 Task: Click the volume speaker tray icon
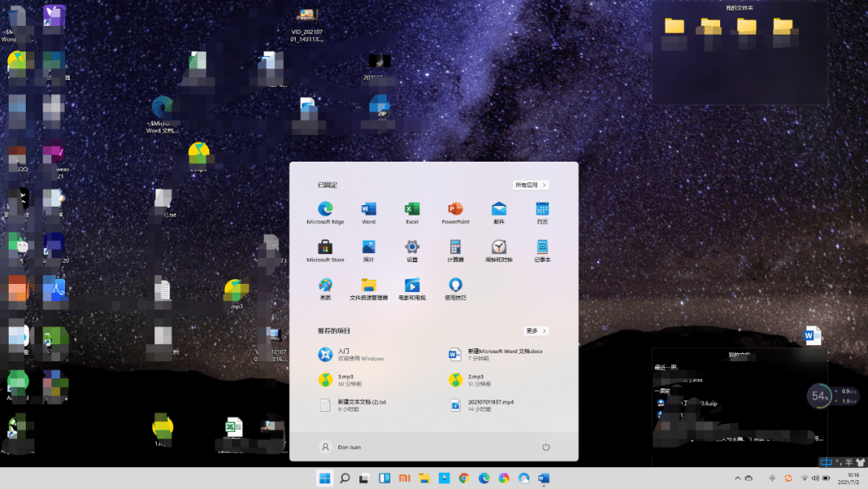point(815,479)
